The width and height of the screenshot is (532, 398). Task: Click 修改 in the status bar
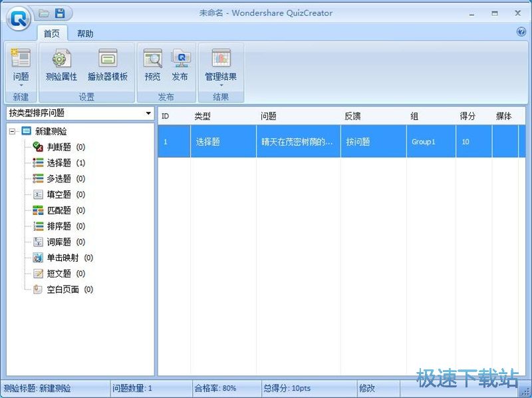[366, 387]
